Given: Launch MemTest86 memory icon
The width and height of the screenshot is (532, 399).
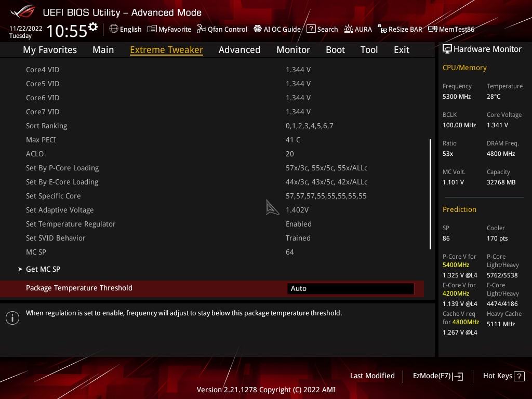Looking at the screenshot, I should click(x=433, y=29).
